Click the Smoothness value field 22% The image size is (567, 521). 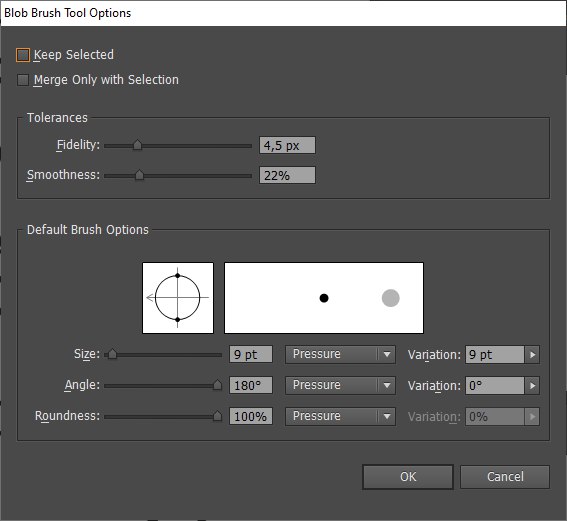(x=287, y=175)
